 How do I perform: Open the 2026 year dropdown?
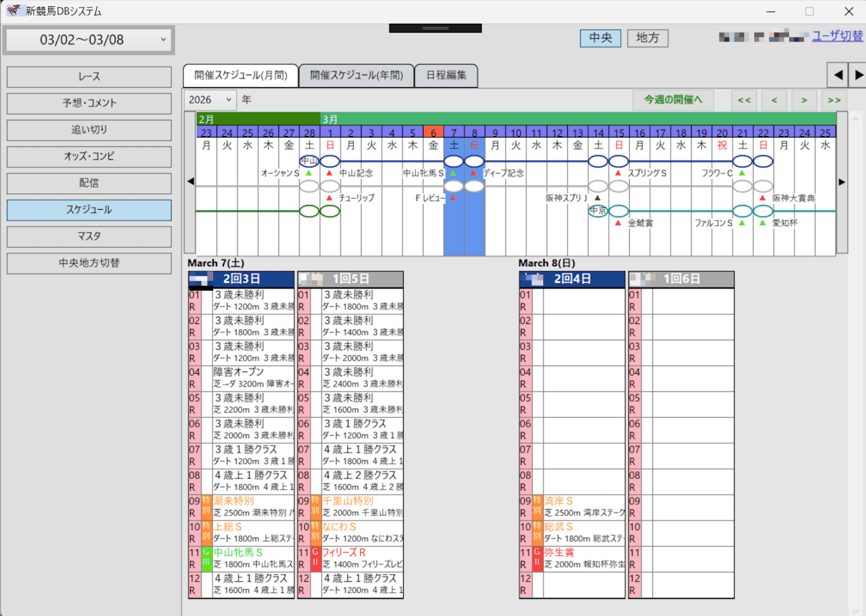point(210,99)
